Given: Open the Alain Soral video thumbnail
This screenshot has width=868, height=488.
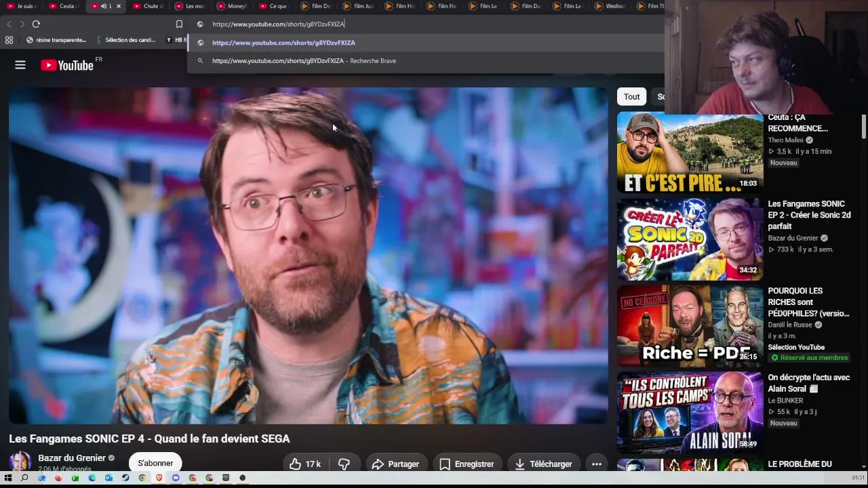Looking at the screenshot, I should (690, 413).
